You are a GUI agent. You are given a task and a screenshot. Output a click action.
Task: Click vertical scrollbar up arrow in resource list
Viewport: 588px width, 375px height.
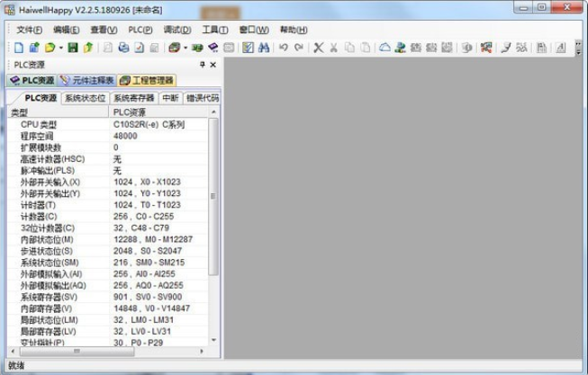click(213, 112)
